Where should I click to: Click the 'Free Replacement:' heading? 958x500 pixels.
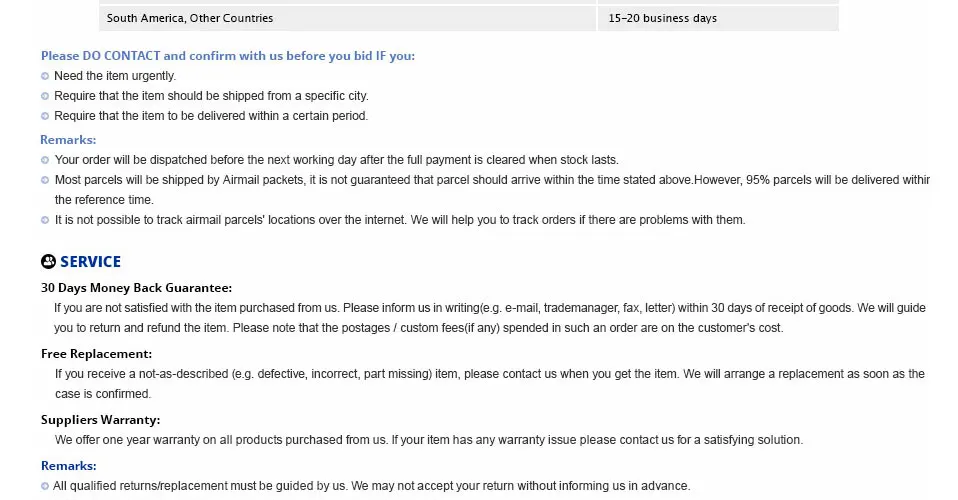tap(96, 354)
